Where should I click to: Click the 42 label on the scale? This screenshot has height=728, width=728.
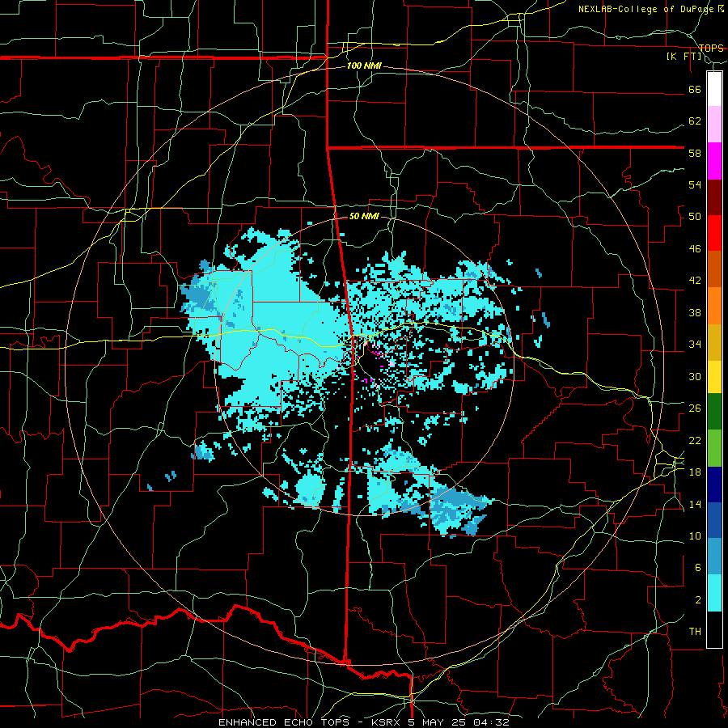[695, 280]
